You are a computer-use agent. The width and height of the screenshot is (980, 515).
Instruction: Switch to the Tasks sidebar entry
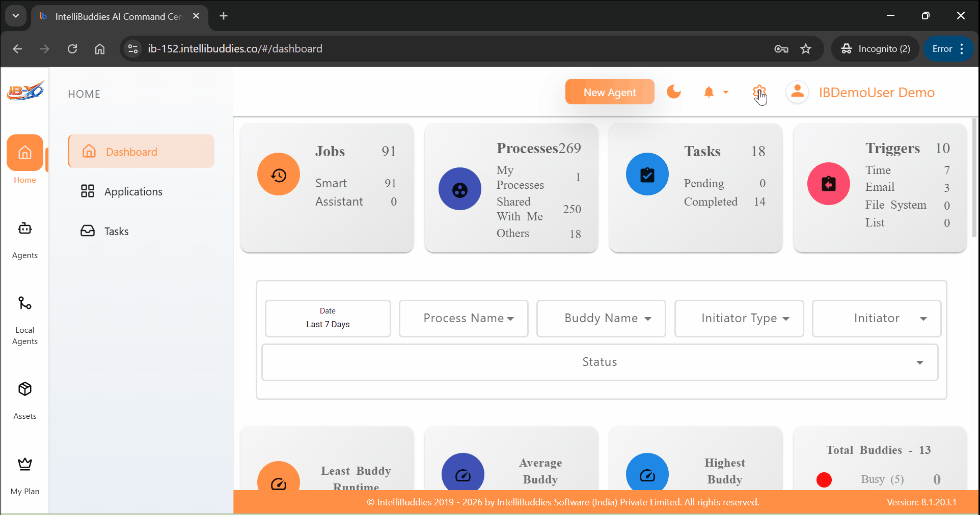(116, 231)
